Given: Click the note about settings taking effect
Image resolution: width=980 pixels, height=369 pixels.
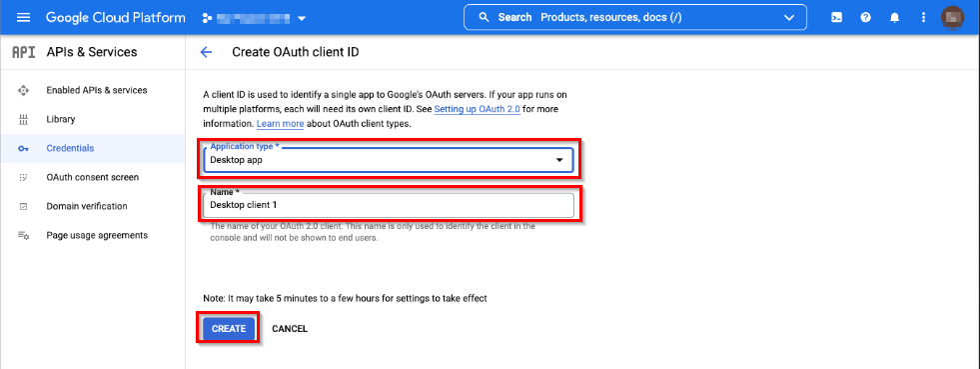Looking at the screenshot, I should click(345, 298).
